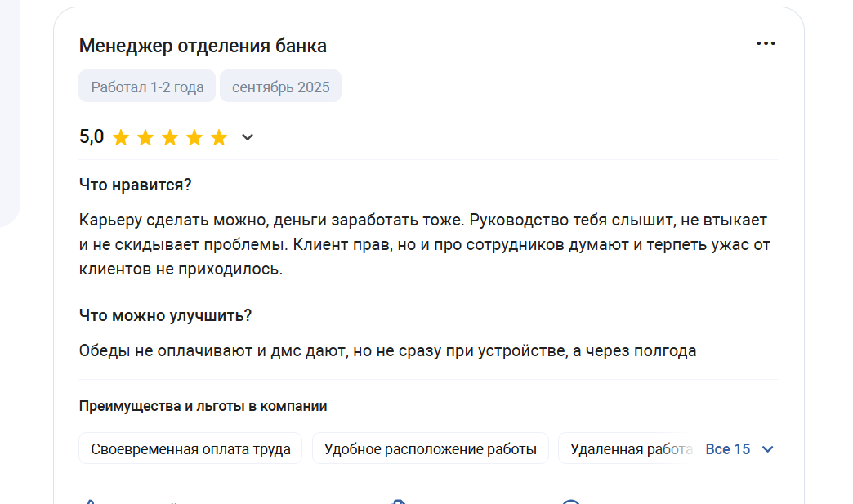The height and width of the screenshot is (504, 853).
Task: Select the "Своевременная оплата труда" chip
Action: pyautogui.click(x=190, y=449)
